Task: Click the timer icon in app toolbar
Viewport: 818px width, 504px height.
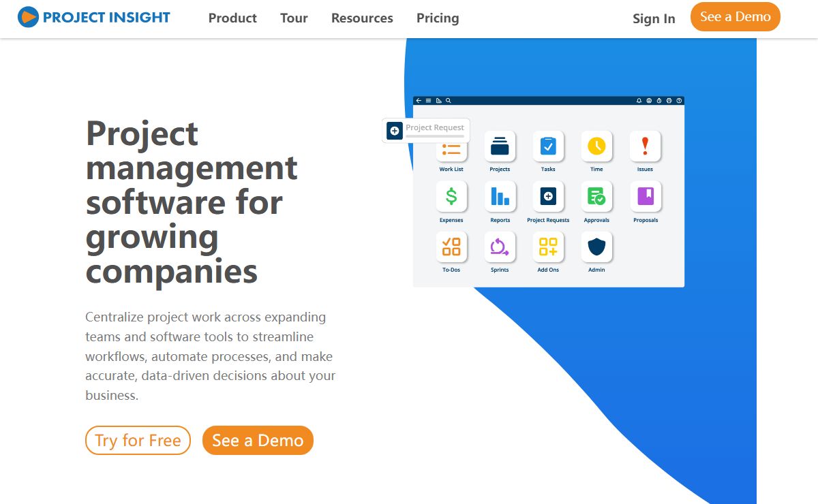Action: [x=659, y=101]
